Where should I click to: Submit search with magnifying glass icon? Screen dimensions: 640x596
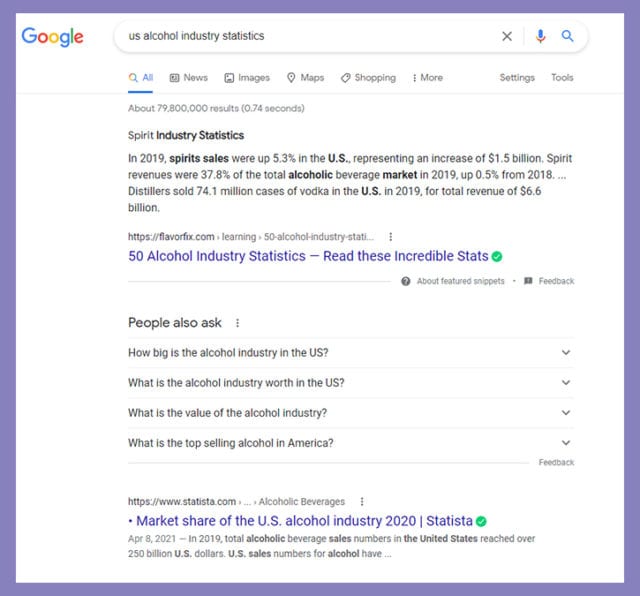point(567,36)
